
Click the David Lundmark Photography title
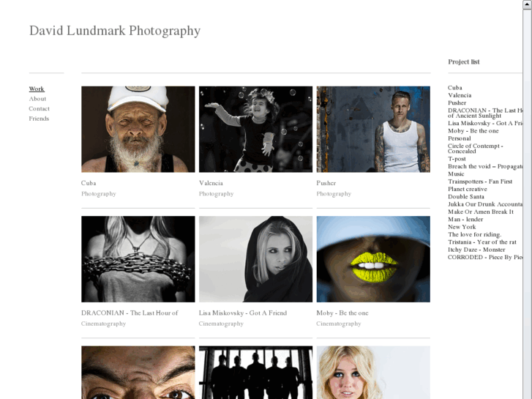(x=115, y=31)
